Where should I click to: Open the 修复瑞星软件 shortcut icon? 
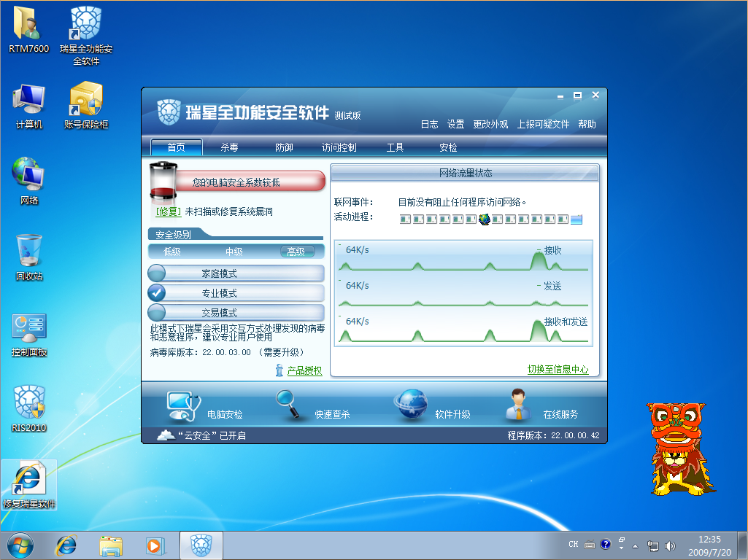click(30, 485)
